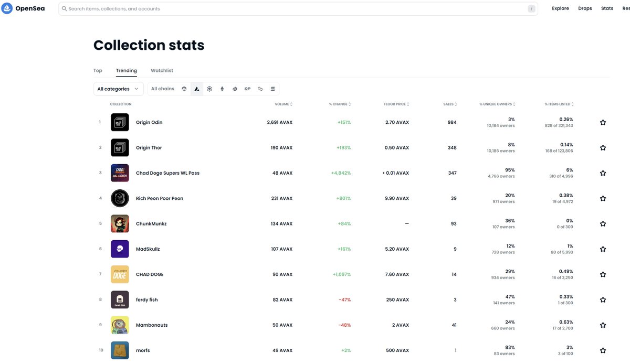Switch to the Trending tab
Viewport: 630px width, 364px height.
(x=127, y=70)
